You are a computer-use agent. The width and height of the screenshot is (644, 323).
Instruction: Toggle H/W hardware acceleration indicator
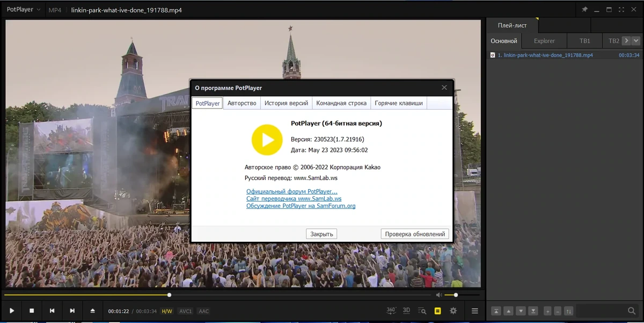point(167,311)
